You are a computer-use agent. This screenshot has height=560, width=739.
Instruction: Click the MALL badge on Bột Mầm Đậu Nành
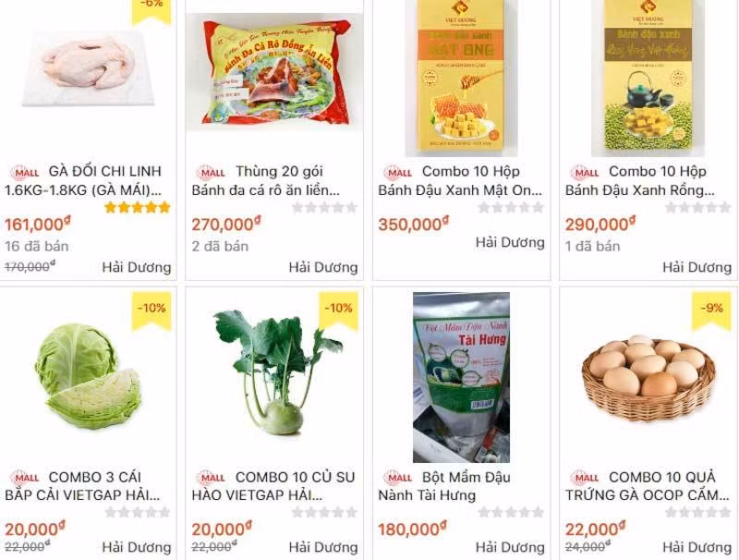pos(399,478)
